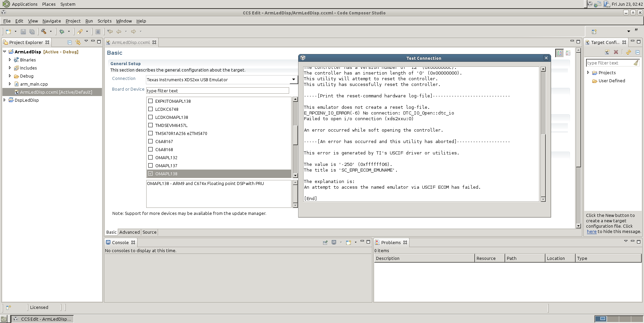Viewport: 644px width, 323px height.
Task: Click the red Delete target configuration icon
Action: (x=616, y=52)
